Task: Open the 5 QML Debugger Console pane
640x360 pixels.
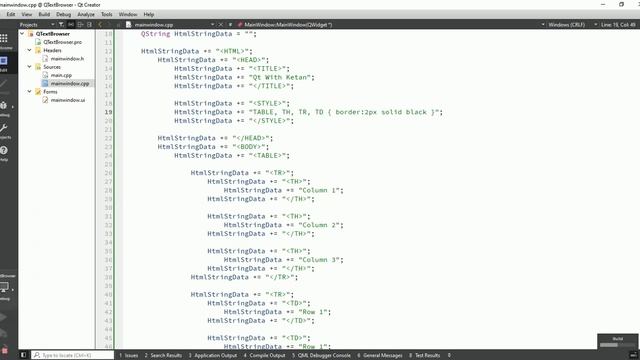Action: [x=321, y=355]
